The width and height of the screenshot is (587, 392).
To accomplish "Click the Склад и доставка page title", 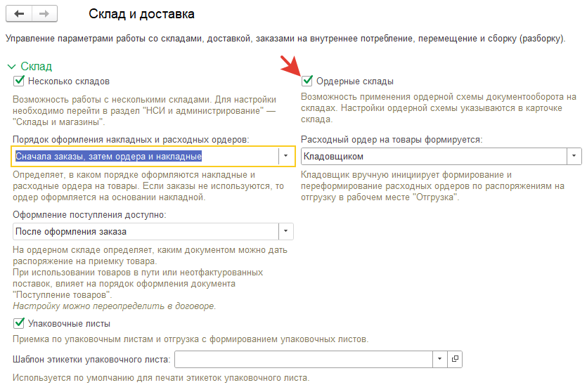I will point(141,14).
